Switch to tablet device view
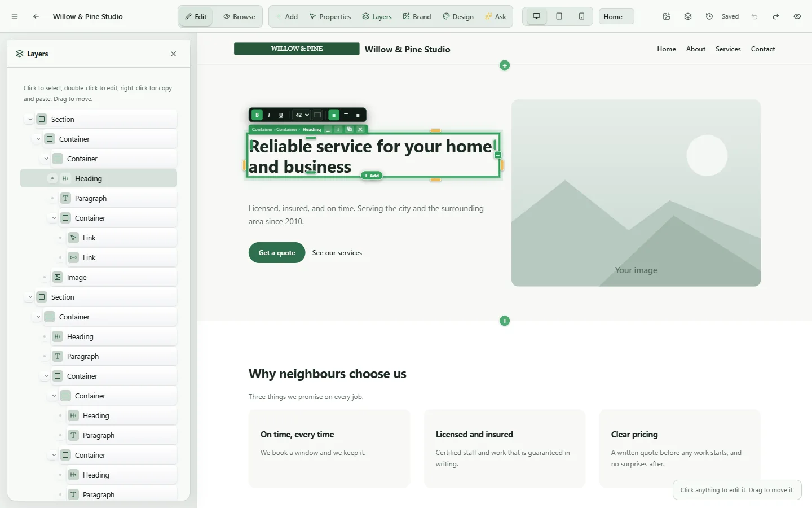The width and height of the screenshot is (812, 508). tap(559, 16)
